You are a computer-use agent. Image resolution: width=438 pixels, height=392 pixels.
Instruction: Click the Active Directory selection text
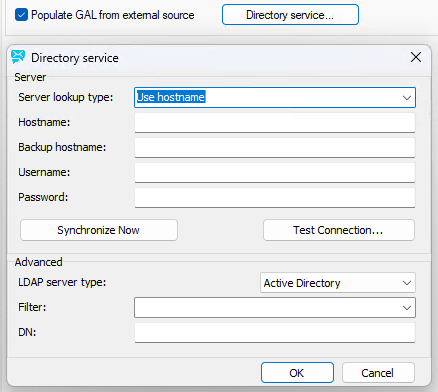pos(302,283)
